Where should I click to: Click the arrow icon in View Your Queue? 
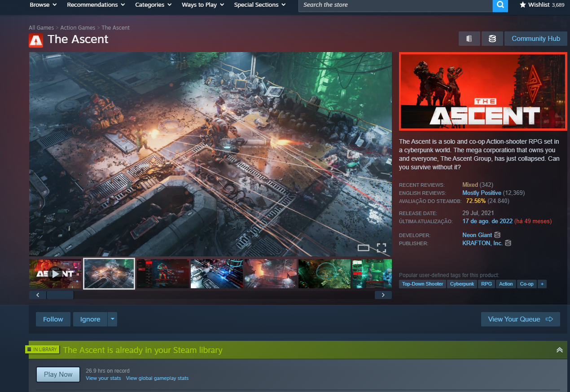pos(549,319)
